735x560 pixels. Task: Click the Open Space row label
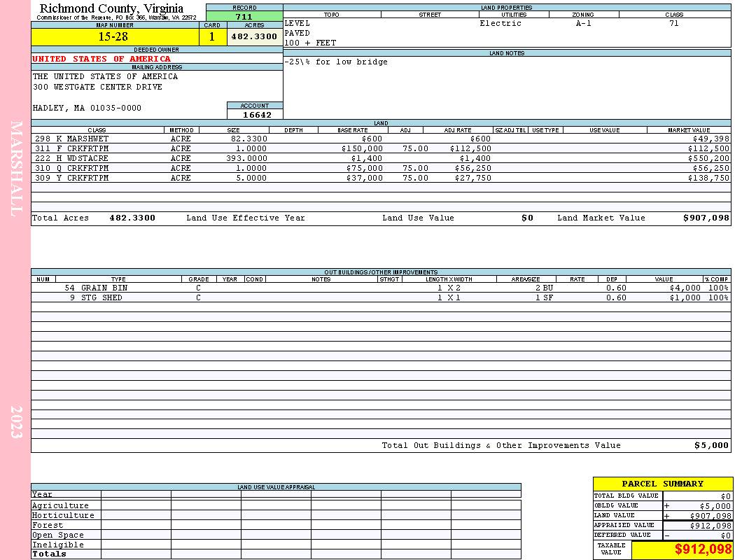58,535
